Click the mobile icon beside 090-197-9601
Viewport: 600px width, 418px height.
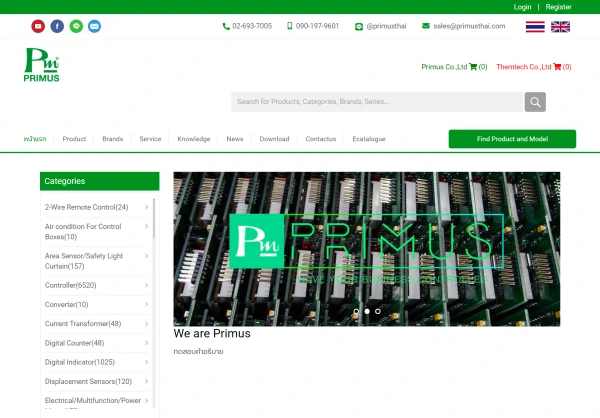coord(289,26)
